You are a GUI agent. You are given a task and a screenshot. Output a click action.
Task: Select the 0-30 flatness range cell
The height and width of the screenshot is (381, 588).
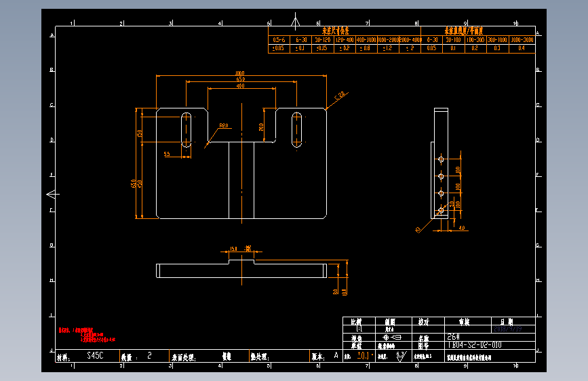click(x=432, y=40)
